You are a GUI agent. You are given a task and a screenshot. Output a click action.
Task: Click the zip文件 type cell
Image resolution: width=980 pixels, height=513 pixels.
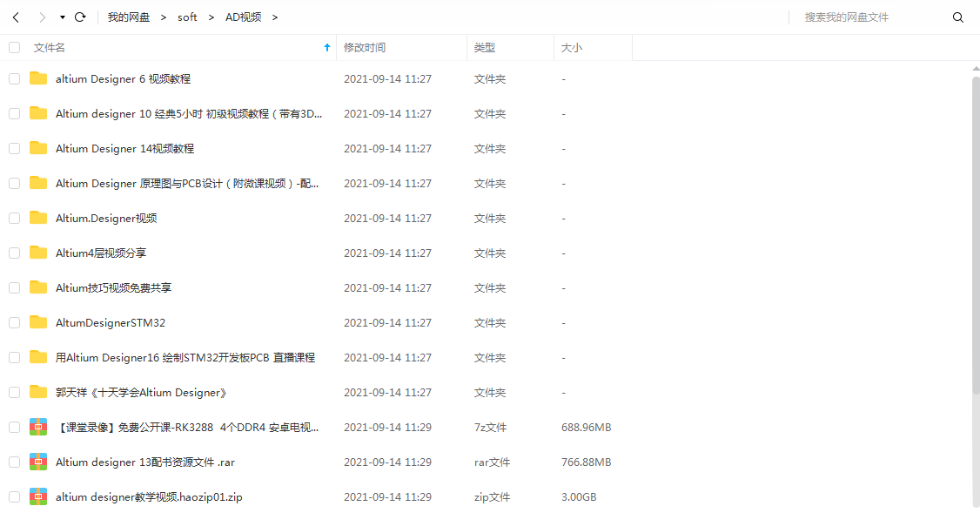point(492,497)
